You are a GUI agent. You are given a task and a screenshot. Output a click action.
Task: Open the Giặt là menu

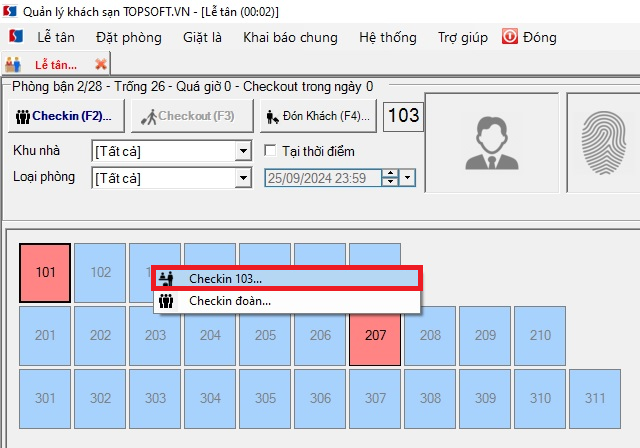[202, 37]
